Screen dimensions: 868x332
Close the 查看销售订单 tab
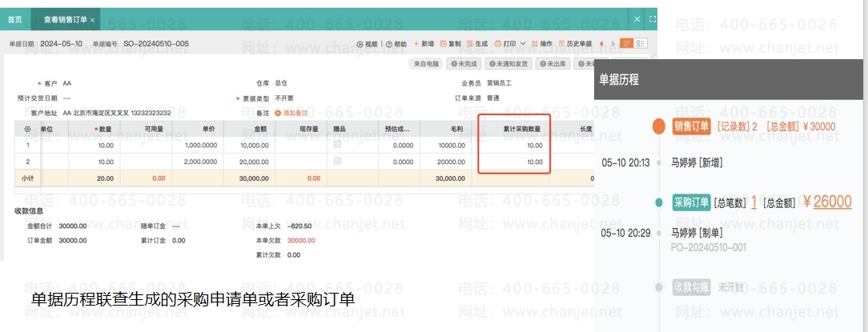click(x=93, y=19)
